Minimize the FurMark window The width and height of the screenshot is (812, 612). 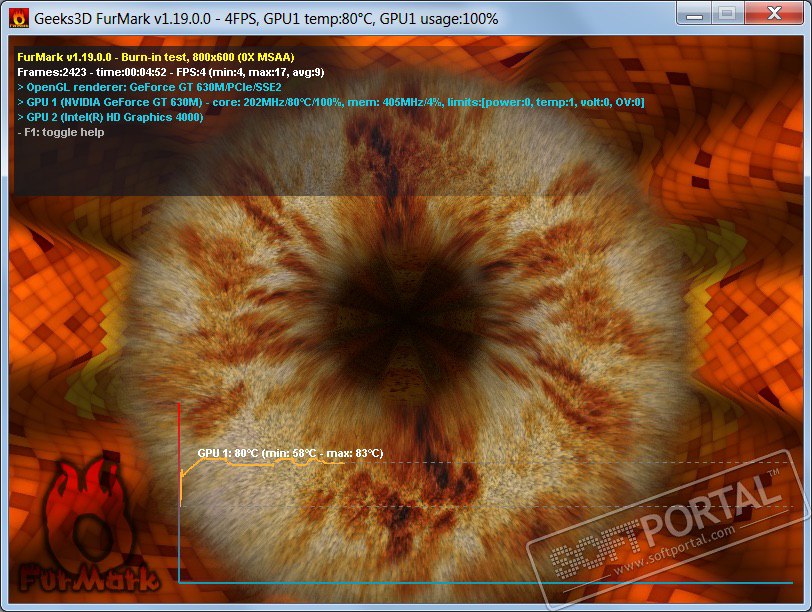(694, 14)
